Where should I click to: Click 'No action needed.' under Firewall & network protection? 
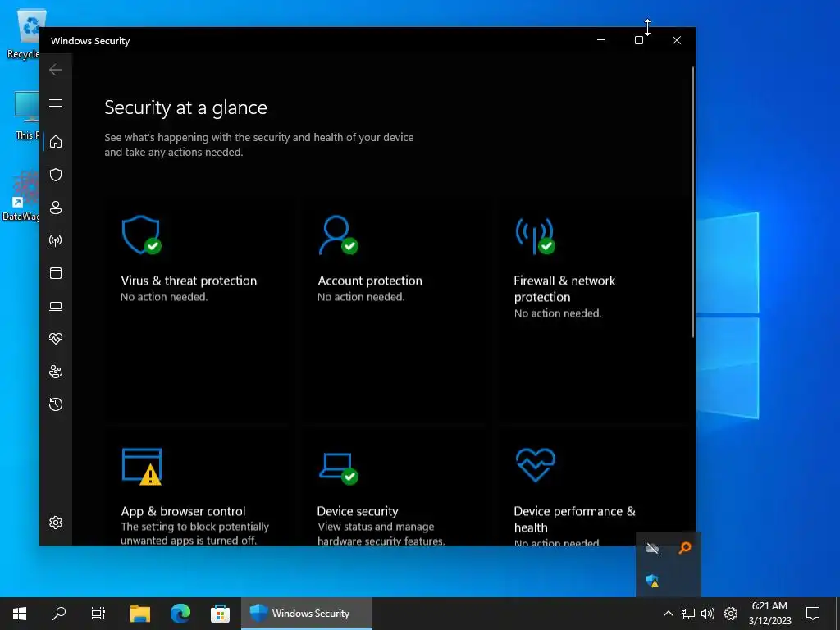[558, 313]
